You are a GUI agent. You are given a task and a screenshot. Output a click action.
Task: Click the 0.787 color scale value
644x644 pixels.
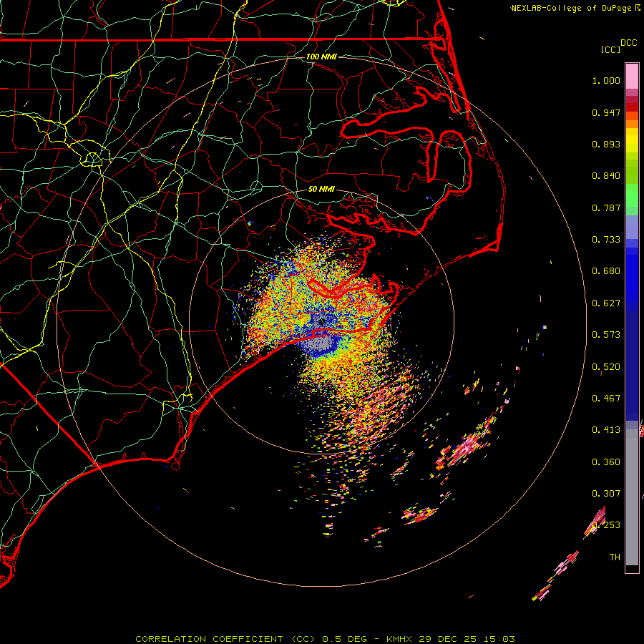[x=606, y=208]
